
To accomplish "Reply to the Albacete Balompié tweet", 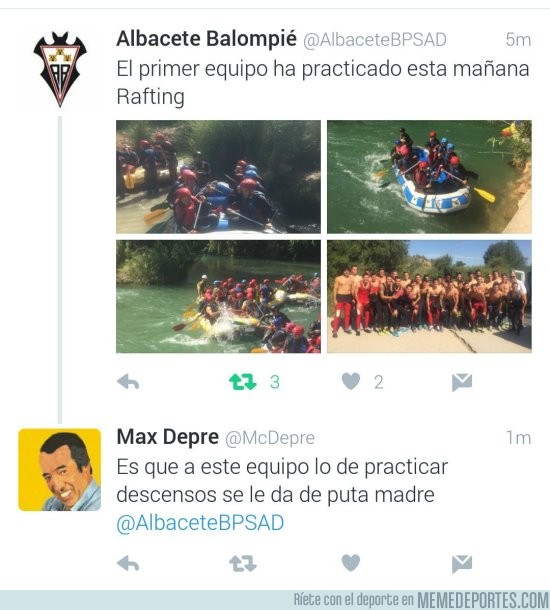I will 128,382.
